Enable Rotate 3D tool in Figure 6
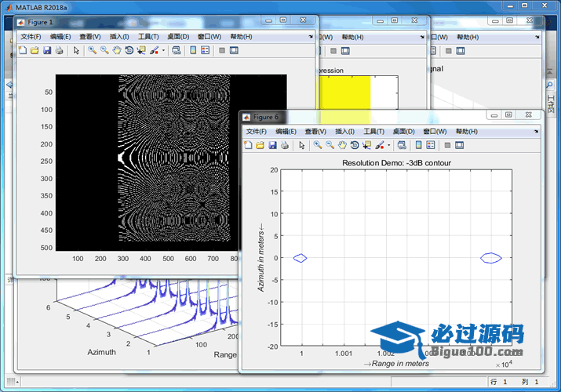Image resolution: width=561 pixels, height=392 pixels. click(x=355, y=145)
